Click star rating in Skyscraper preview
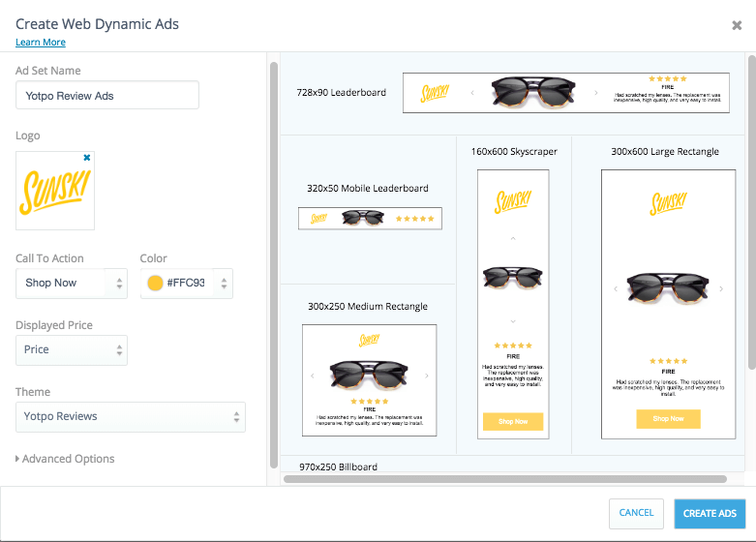 point(513,346)
